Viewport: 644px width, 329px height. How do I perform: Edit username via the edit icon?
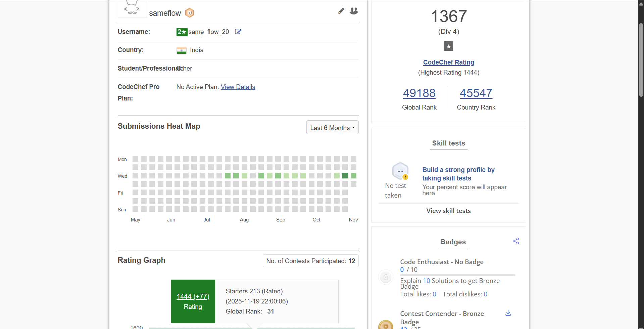click(x=238, y=32)
